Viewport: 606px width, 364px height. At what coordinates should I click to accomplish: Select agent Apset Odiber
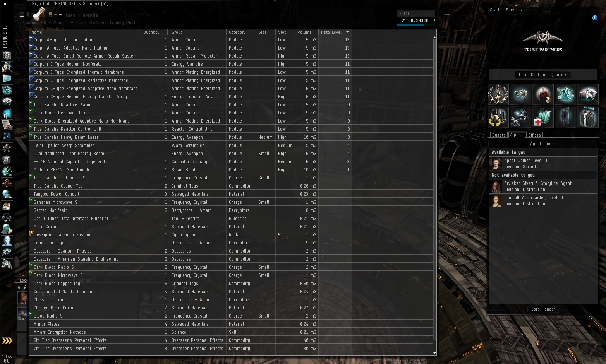[x=543, y=163]
